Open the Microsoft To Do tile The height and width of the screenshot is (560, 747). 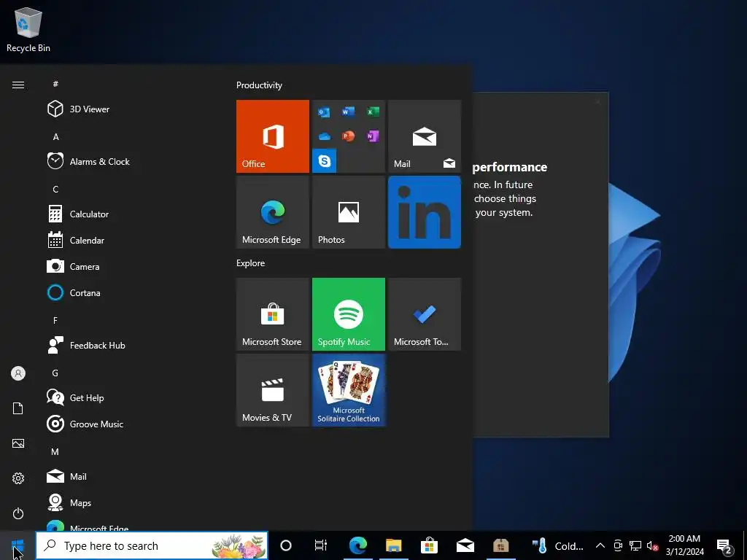pyautogui.click(x=425, y=314)
